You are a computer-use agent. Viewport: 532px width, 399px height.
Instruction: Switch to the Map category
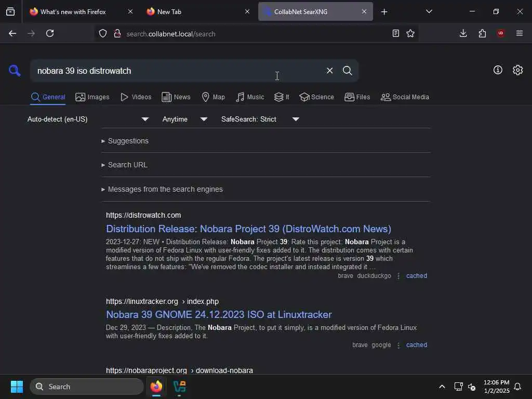[x=214, y=97]
